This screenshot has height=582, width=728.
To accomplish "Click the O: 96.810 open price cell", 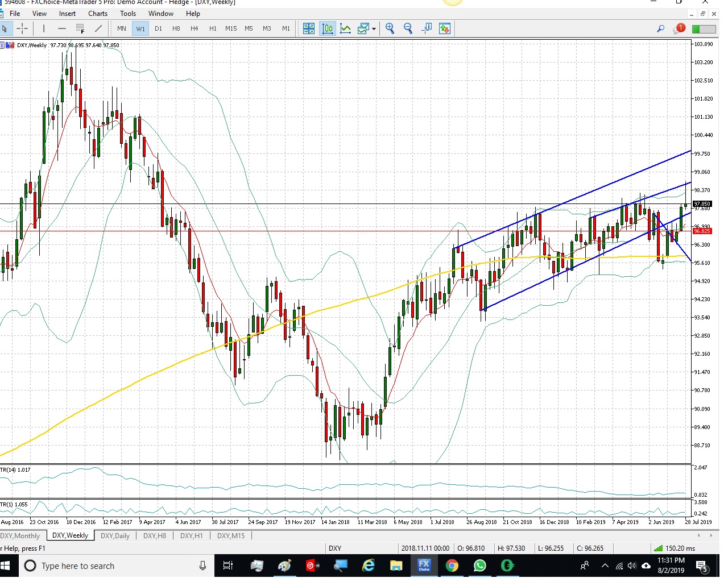I will [x=471, y=548].
